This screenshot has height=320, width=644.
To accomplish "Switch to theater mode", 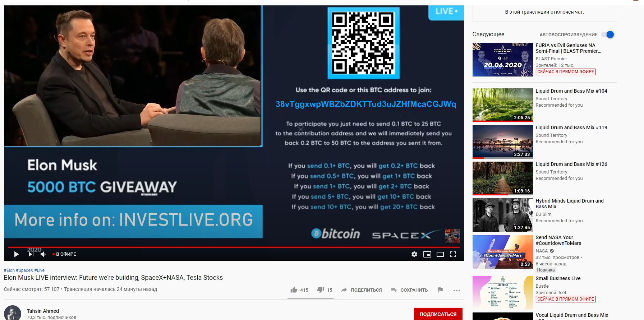I will [x=440, y=254].
